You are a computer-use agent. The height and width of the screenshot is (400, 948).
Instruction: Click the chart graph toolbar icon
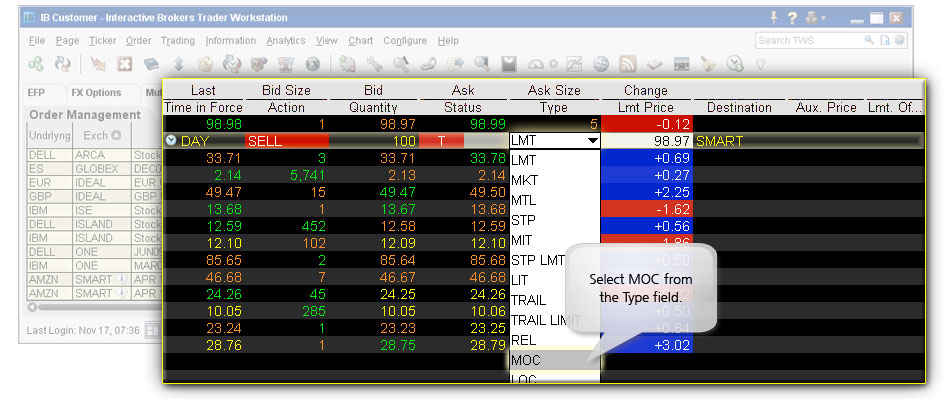574,63
